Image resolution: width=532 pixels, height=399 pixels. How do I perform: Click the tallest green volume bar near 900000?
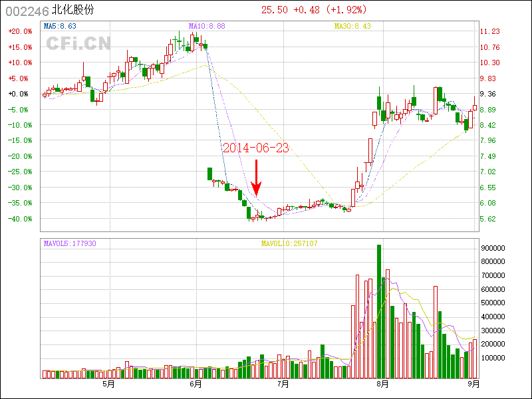click(379, 311)
